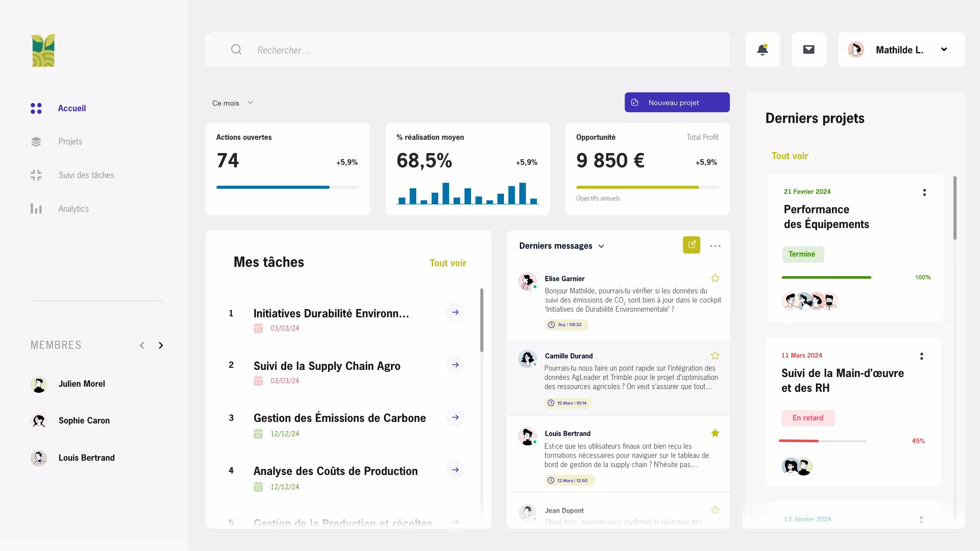Viewport: 980px width, 551px height.
Task: Open the mail envelope icon
Action: (x=808, y=50)
